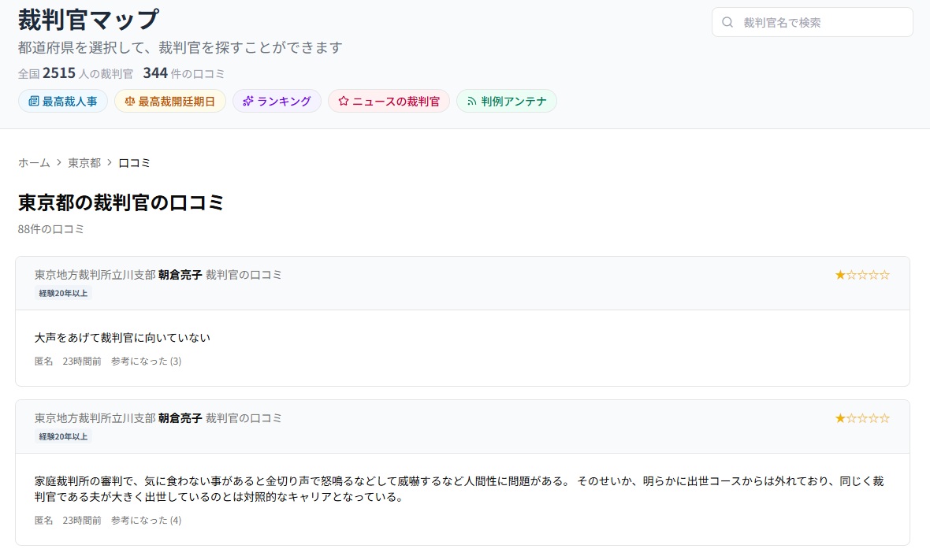
Task: Open the 最高裁人事 page
Action: coord(63,102)
